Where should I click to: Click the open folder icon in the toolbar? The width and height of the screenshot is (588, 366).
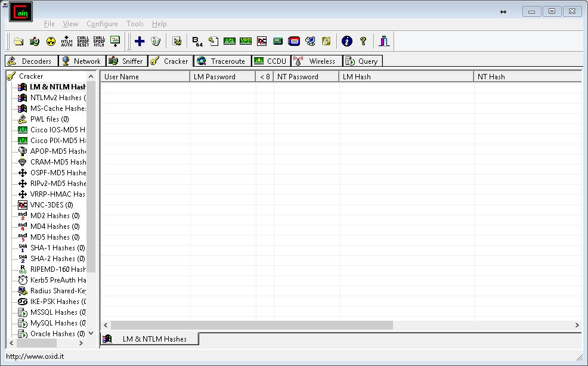[18, 41]
